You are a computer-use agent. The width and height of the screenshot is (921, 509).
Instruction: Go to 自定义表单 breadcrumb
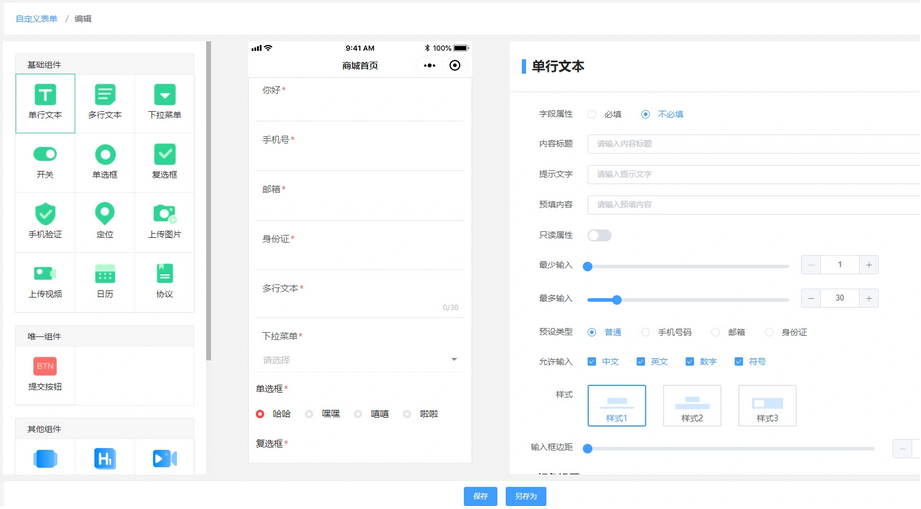tap(36, 19)
